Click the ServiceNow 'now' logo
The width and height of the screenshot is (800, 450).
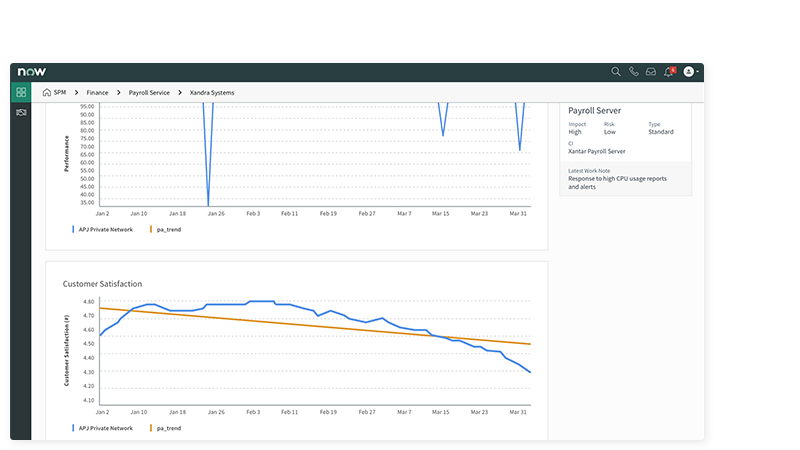point(32,72)
